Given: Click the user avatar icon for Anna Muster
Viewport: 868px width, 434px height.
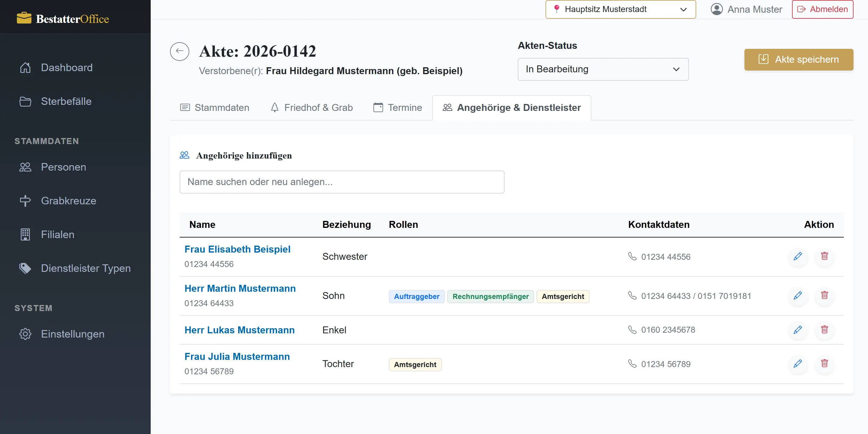Looking at the screenshot, I should pyautogui.click(x=717, y=9).
